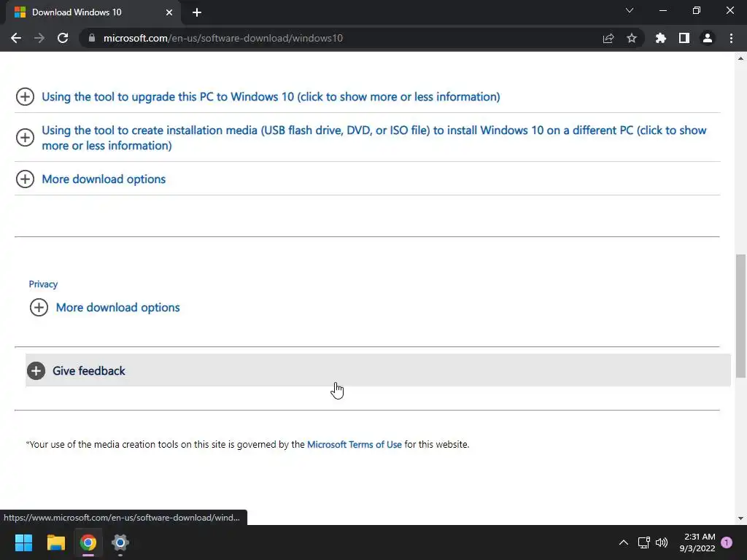
Task: Click the first More download options link
Action: (104, 179)
